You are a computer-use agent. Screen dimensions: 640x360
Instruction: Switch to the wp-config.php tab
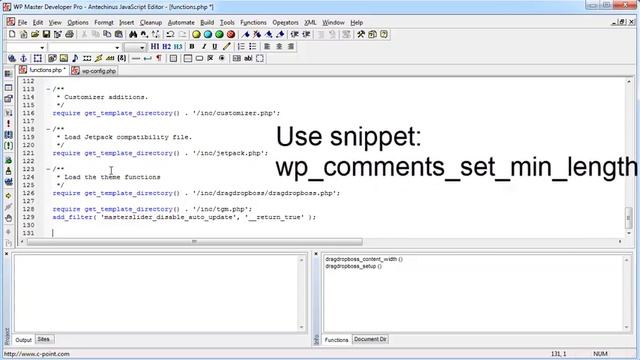click(x=94, y=71)
